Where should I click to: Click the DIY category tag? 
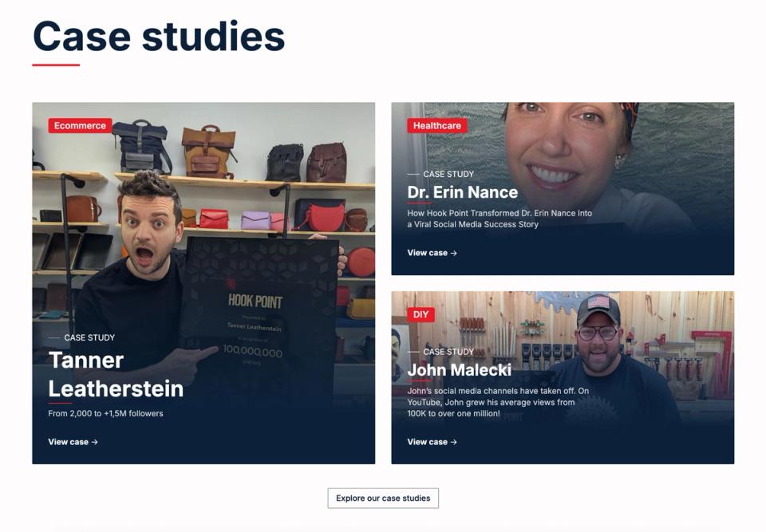tap(421, 314)
